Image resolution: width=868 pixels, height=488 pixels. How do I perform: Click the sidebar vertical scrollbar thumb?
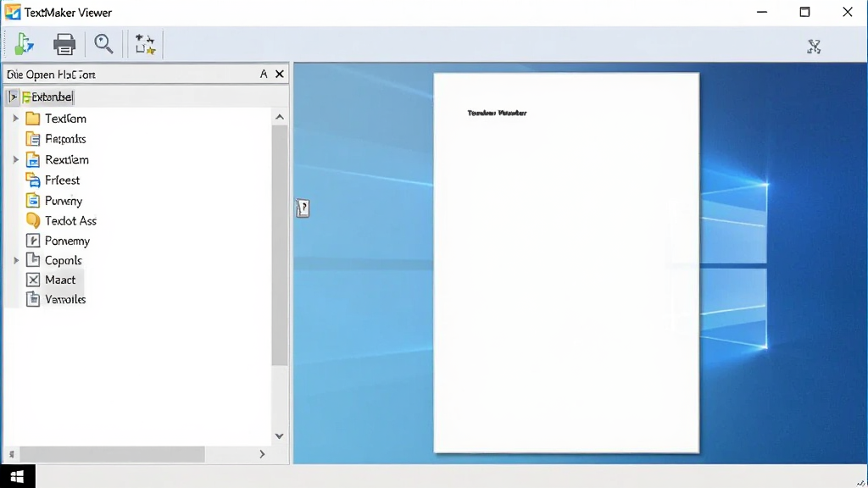coord(280,245)
